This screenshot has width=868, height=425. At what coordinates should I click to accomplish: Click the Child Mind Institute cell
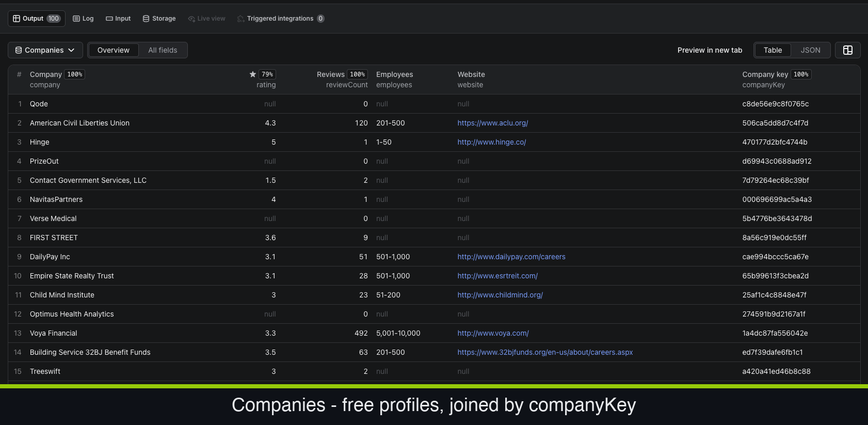click(x=62, y=295)
